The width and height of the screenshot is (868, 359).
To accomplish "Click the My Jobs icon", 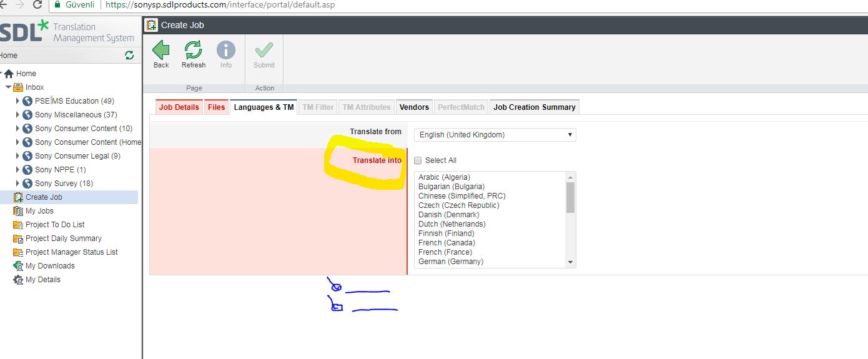I will tap(18, 211).
